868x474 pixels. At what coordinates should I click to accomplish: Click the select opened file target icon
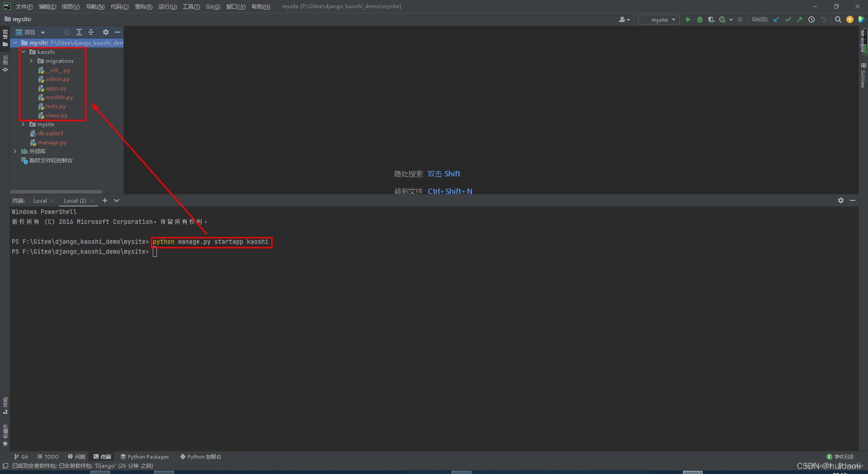[67, 32]
